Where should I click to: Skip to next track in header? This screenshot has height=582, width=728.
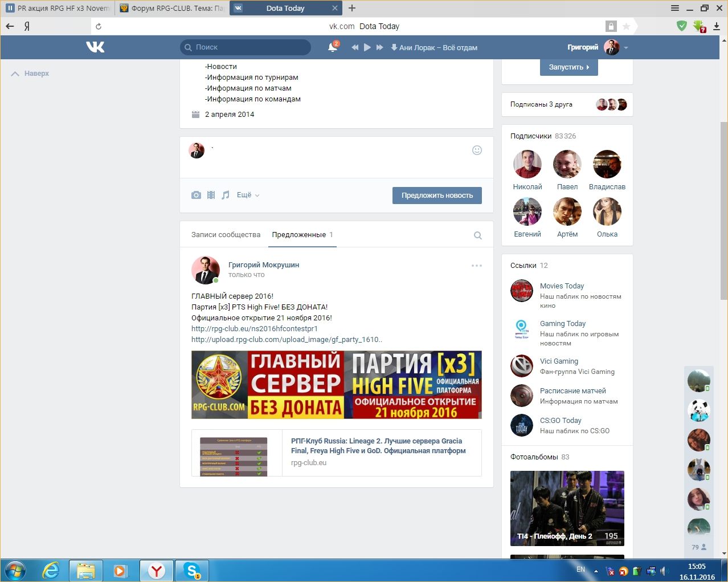pos(380,47)
